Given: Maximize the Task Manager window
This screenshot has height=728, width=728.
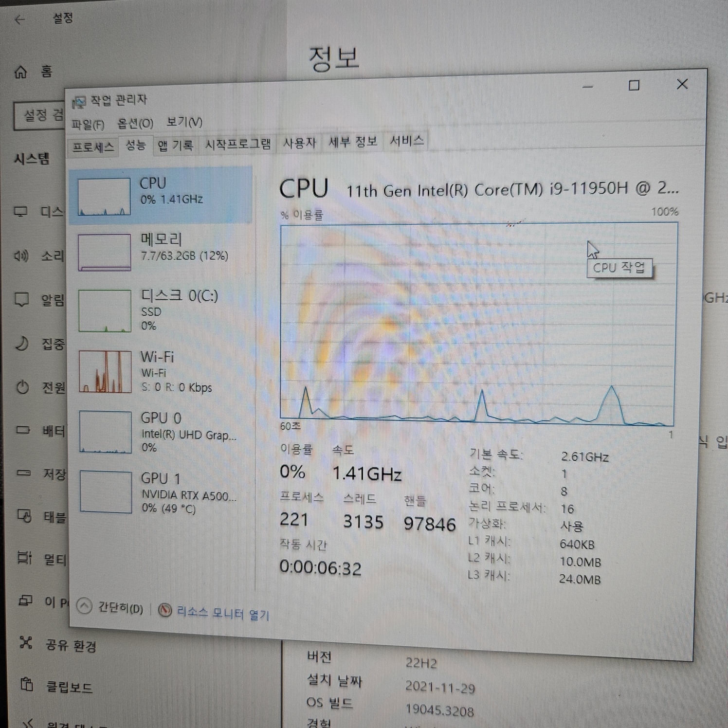Looking at the screenshot, I should click(634, 86).
